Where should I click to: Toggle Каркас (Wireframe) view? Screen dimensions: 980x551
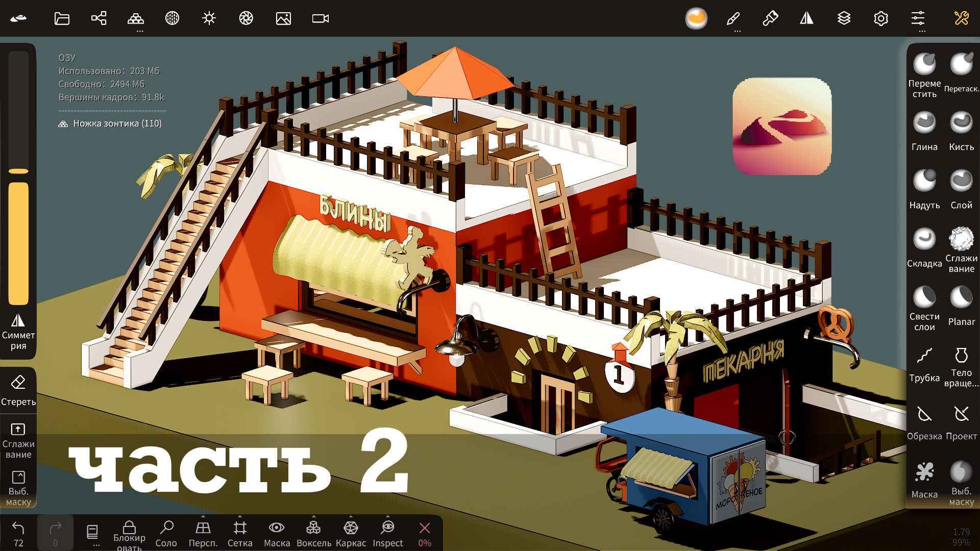(x=351, y=534)
